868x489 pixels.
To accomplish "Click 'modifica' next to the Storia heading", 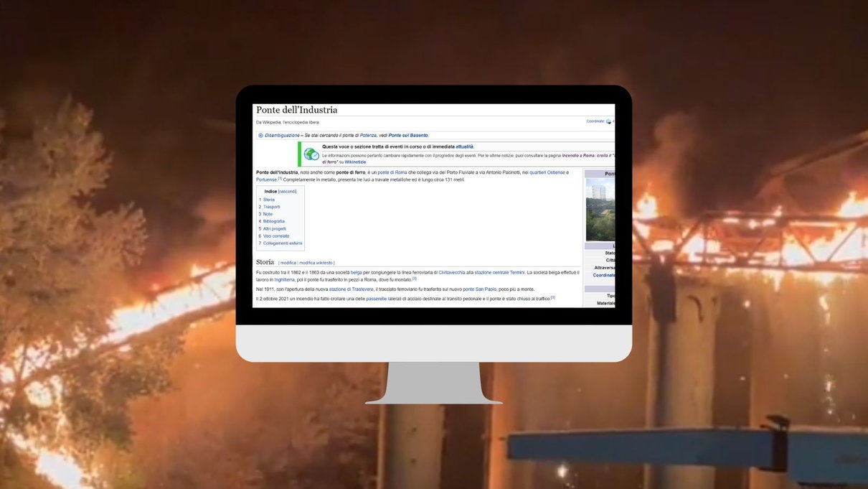I will tap(288, 263).
